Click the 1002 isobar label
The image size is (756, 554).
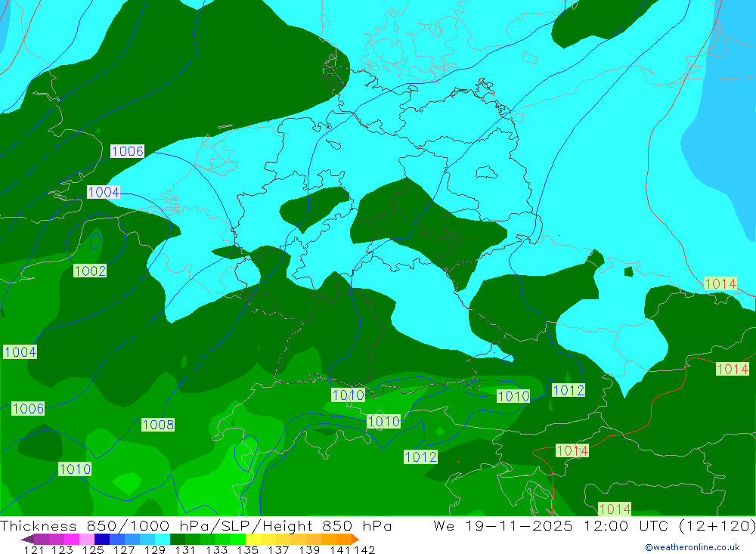pos(90,271)
